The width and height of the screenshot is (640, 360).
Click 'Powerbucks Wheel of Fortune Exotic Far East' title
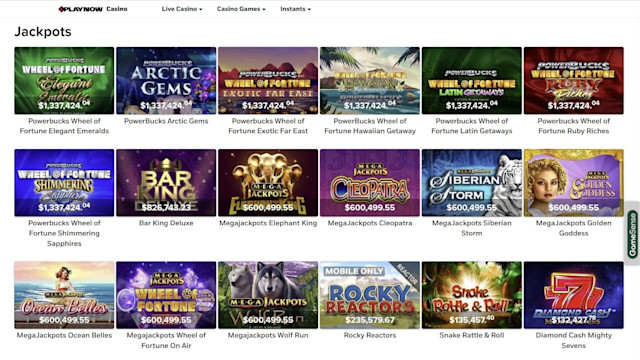[x=268, y=126]
